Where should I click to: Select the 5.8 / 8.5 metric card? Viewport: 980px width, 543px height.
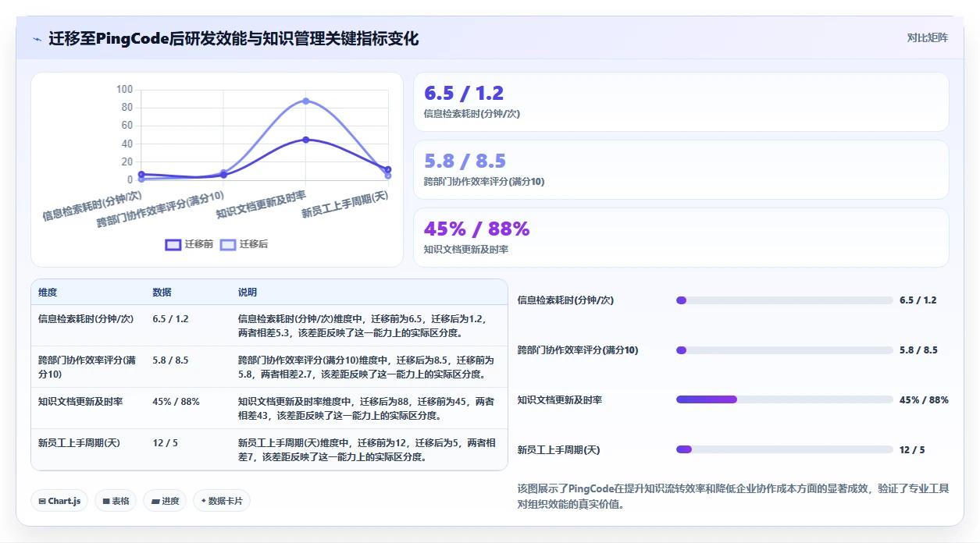[681, 169]
